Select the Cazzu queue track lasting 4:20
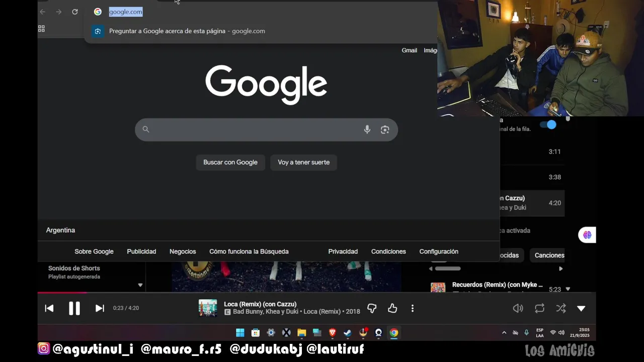 (532, 203)
